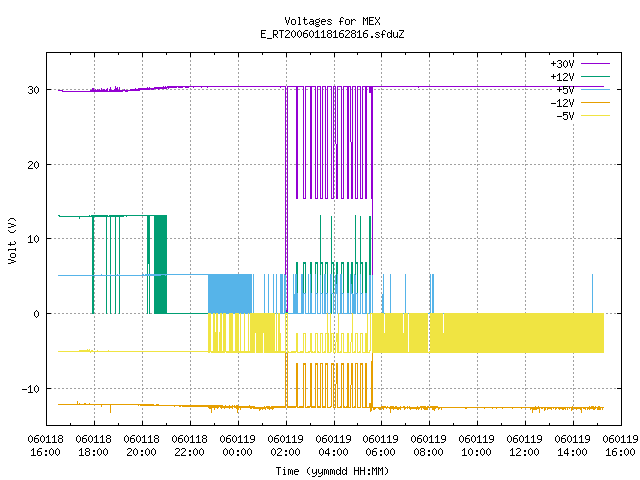Click the -5V legend label
Image resolution: width=640 pixels, height=480 pixels.
pyautogui.click(x=565, y=116)
